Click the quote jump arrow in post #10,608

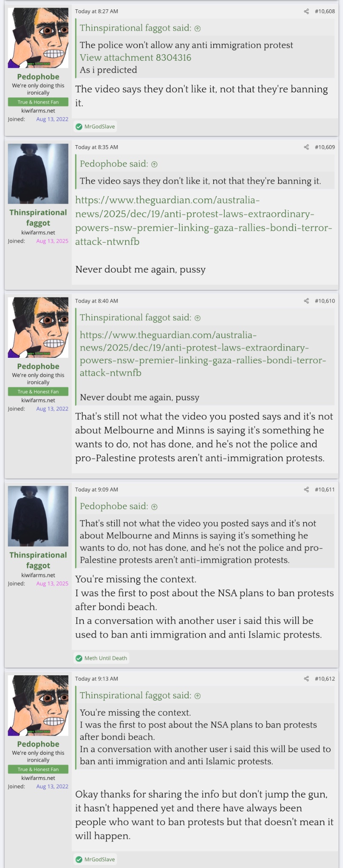click(198, 28)
